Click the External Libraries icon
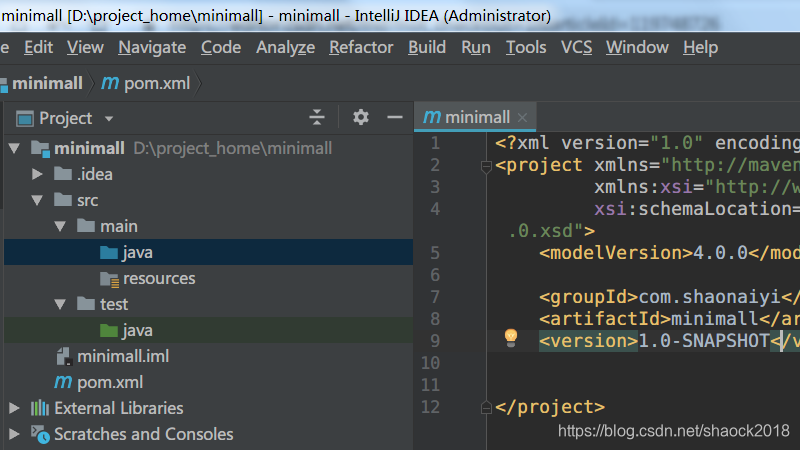Viewport: 800px width, 450px height. 40,408
